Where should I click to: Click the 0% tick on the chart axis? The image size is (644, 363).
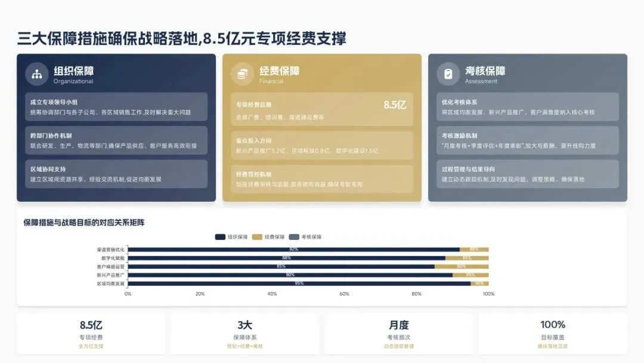coord(128,294)
